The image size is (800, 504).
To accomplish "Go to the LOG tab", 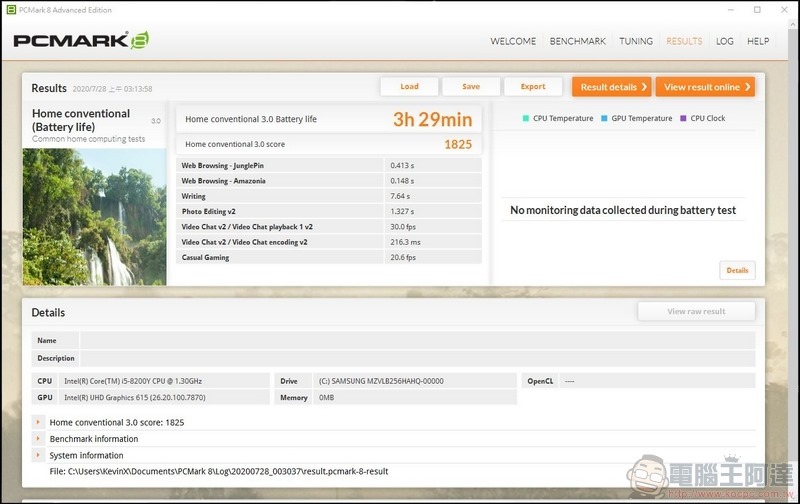I will (725, 41).
